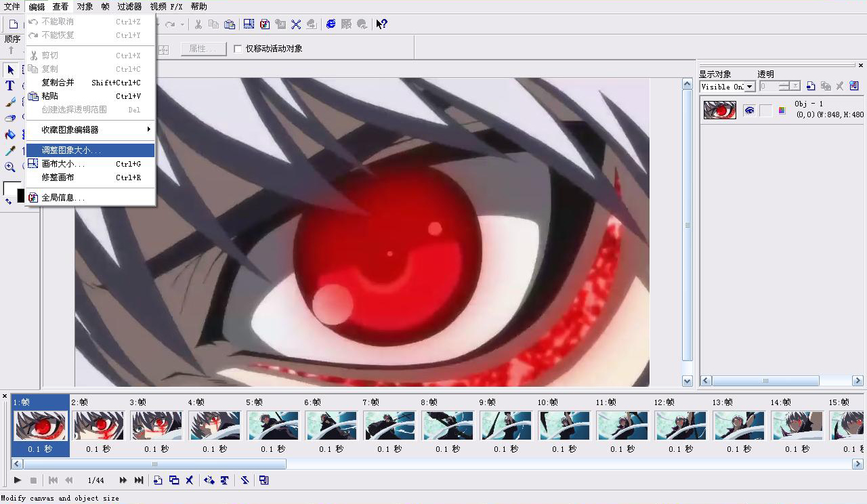867x504 pixels.
Task: Open object manager panel options icon
Action: 854,86
